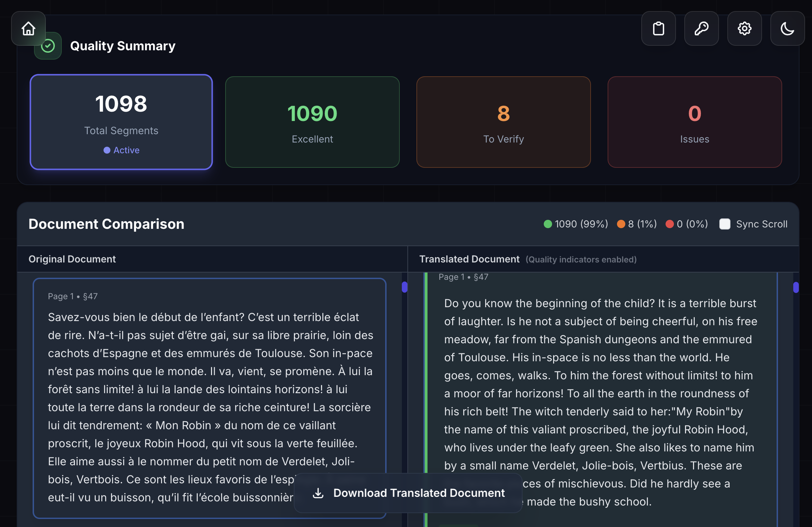Screen dimensions: 812x527
Task: Toggle dark mode with moon icon
Action: (787, 28)
